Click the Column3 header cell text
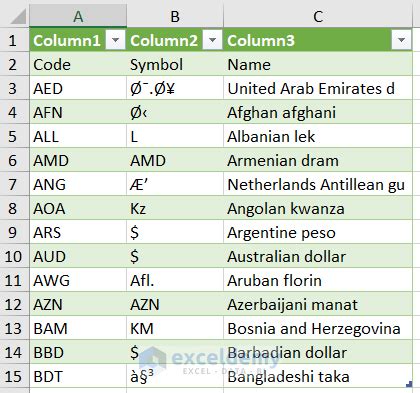The image size is (420, 393). click(261, 40)
